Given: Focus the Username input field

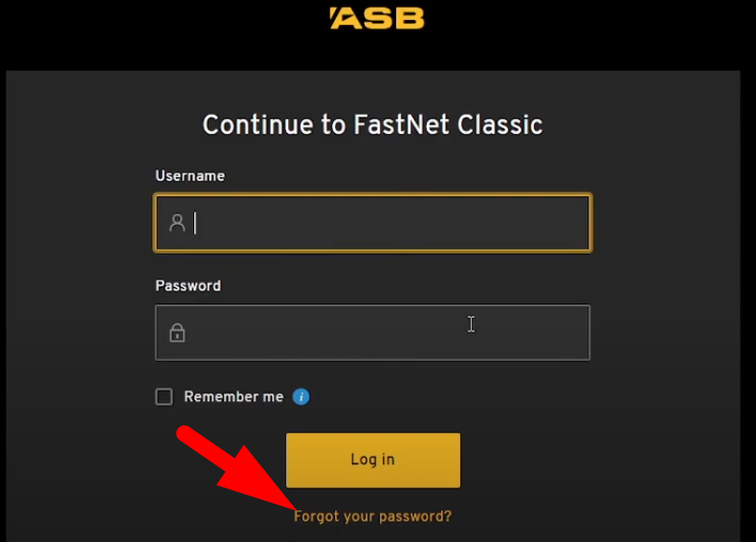Looking at the screenshot, I should pos(383,223).
